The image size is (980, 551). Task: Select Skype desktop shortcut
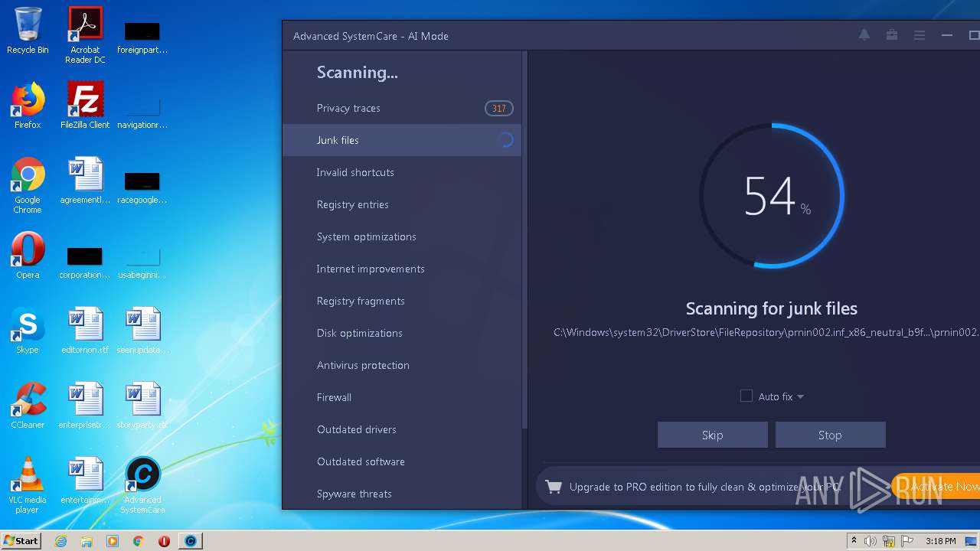(28, 331)
